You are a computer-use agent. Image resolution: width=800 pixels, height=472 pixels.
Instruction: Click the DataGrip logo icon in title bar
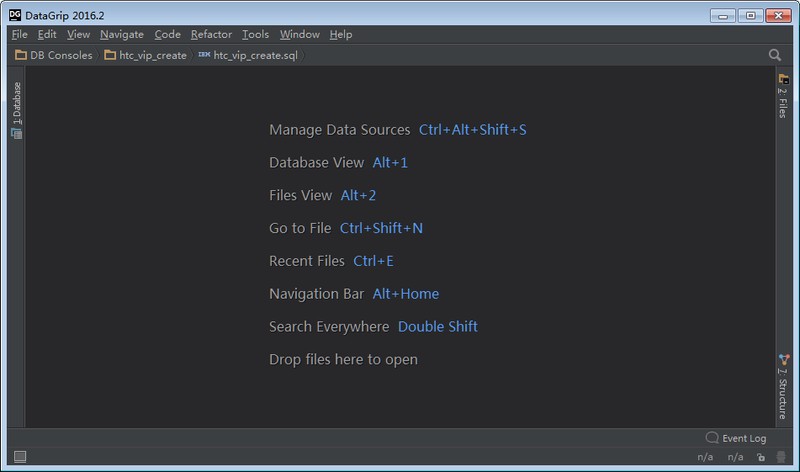pyautogui.click(x=15, y=15)
